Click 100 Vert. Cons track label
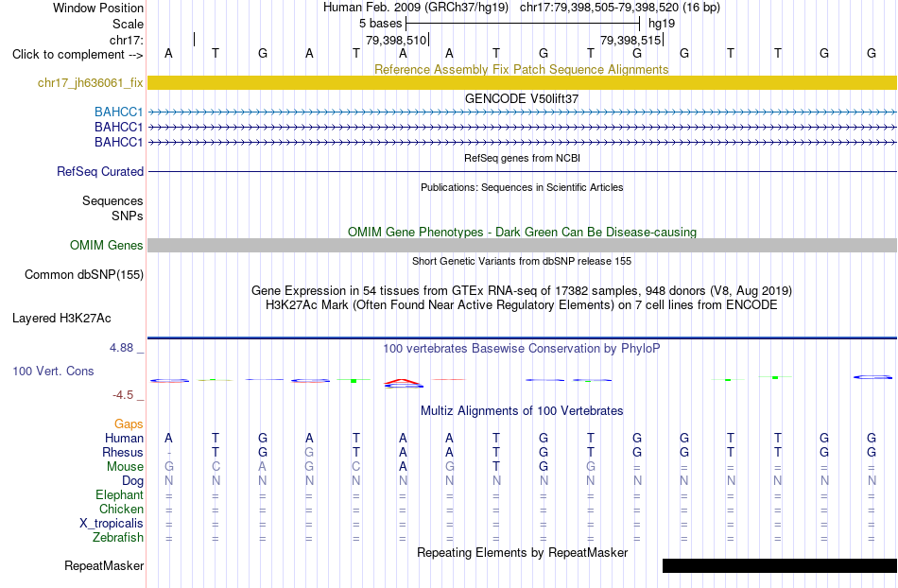Image resolution: width=898 pixels, height=588 pixels. 53,371
